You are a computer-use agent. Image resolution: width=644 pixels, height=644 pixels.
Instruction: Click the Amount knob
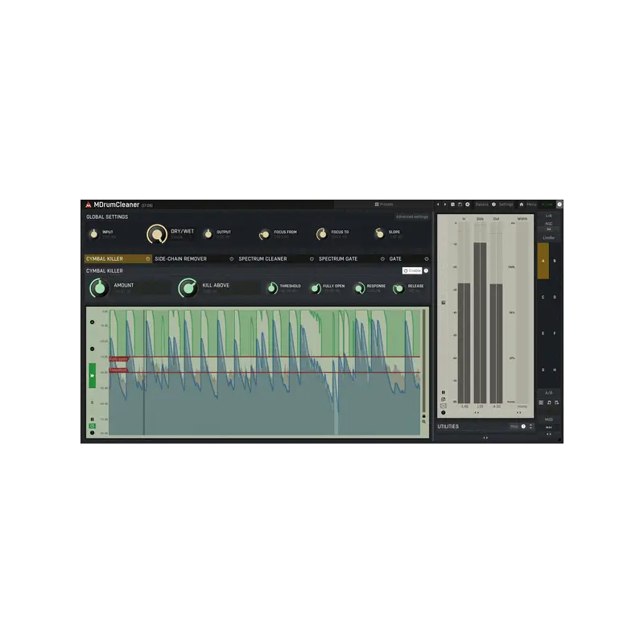point(99,288)
